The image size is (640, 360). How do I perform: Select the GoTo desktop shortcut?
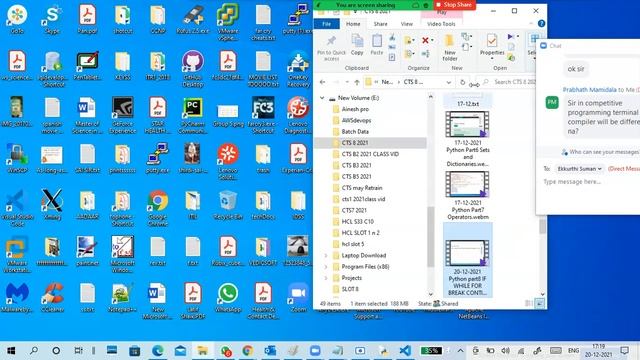[x=17, y=19]
